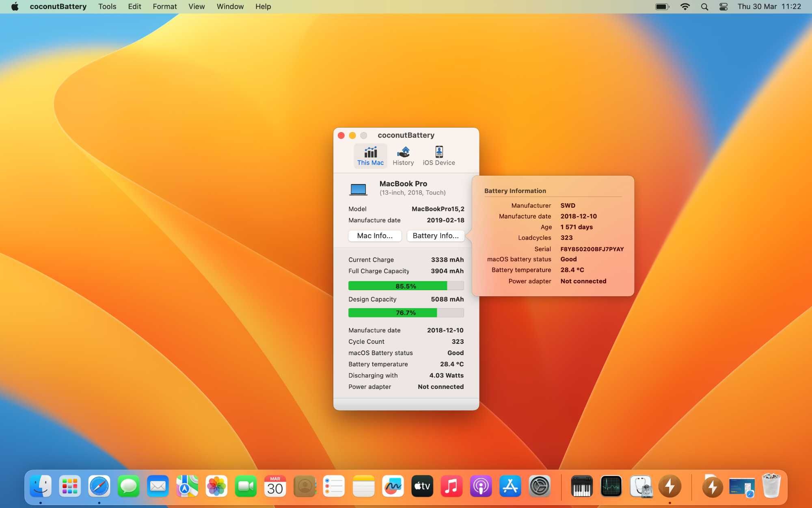Click the battery status icon in menu bar

(x=662, y=7)
